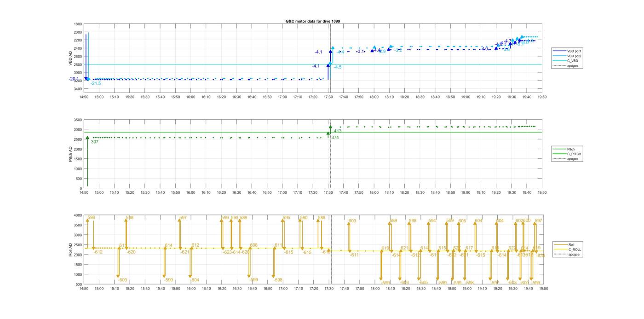Click the '-604' roll annotation
644x319 pixels.
(195, 280)
